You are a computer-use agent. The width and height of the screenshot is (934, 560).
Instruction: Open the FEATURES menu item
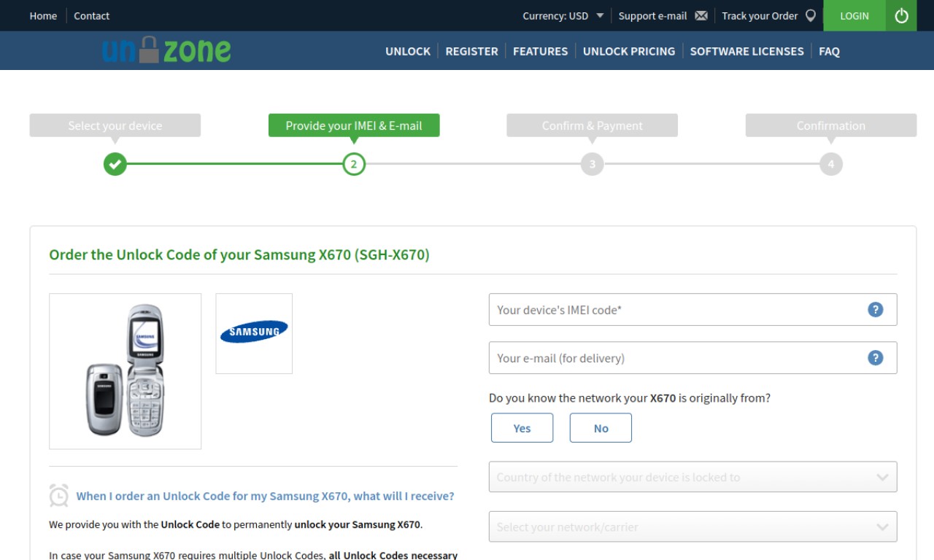540,51
